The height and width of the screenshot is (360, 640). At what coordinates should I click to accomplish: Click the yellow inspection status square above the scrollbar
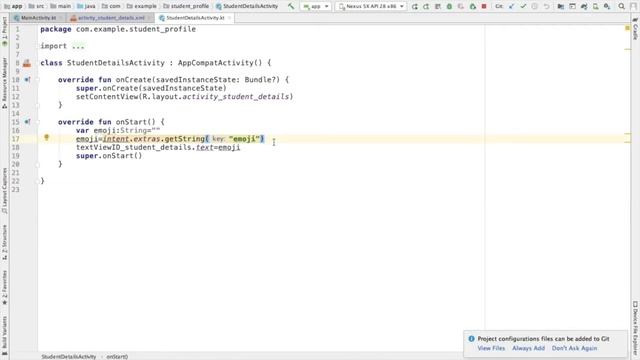click(x=628, y=28)
